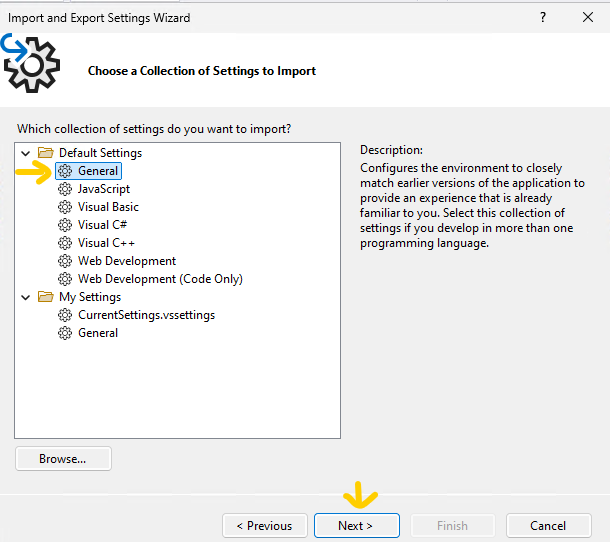Screen dimensions: 610x542
Task: Click gear icon beside JavaScript
Action: tap(65, 189)
